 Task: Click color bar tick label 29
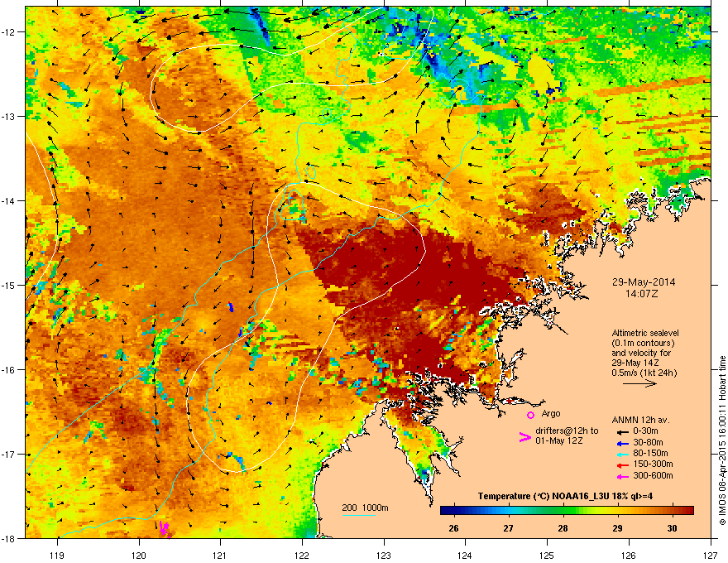(x=617, y=528)
